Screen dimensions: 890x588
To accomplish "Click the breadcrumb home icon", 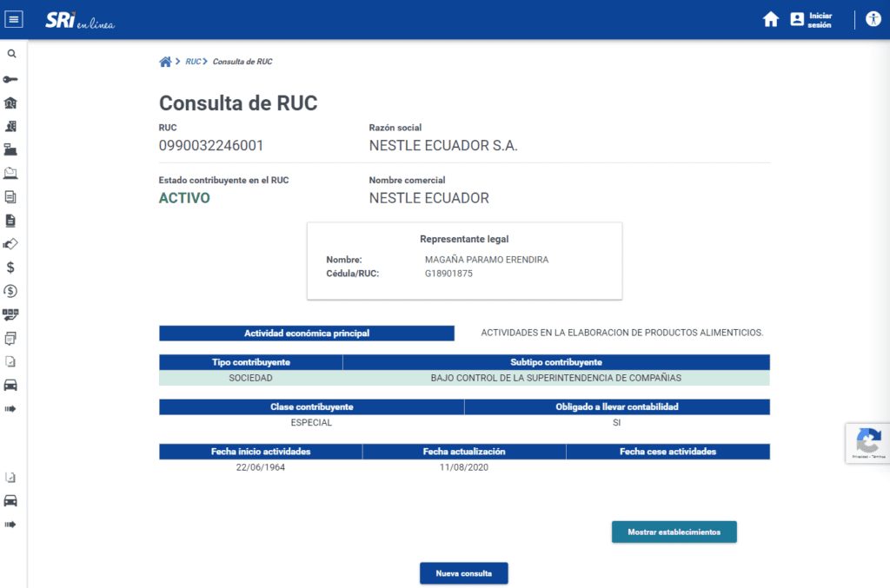I will (x=165, y=62).
